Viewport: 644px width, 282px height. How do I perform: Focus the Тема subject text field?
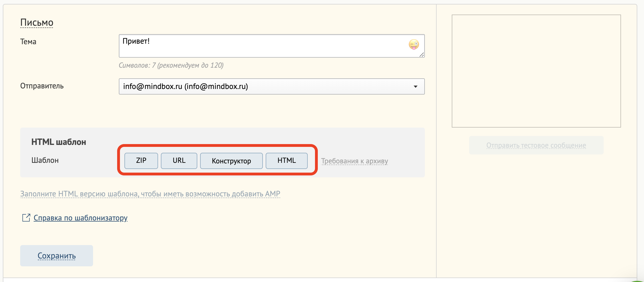tap(272, 46)
